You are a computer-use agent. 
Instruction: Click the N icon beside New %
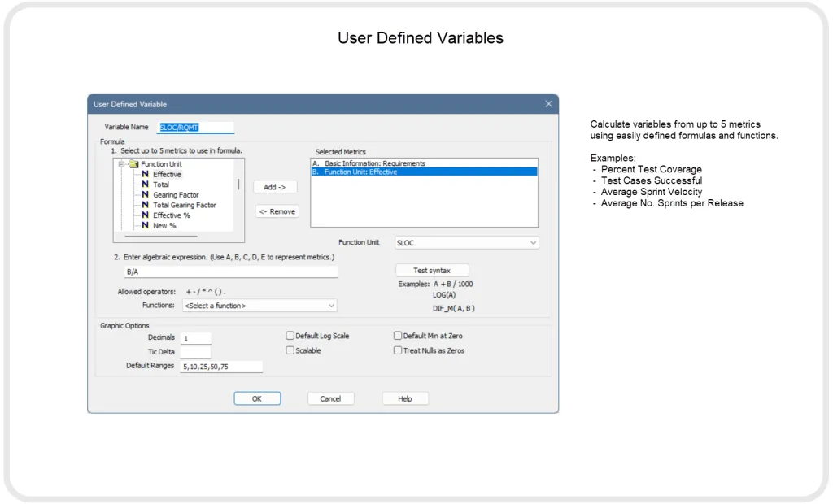pyautogui.click(x=145, y=225)
